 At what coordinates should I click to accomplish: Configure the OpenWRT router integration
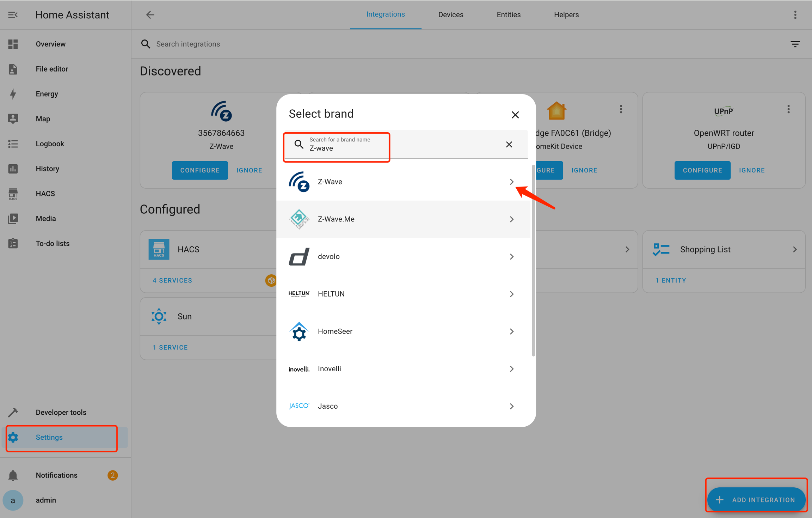pos(702,170)
